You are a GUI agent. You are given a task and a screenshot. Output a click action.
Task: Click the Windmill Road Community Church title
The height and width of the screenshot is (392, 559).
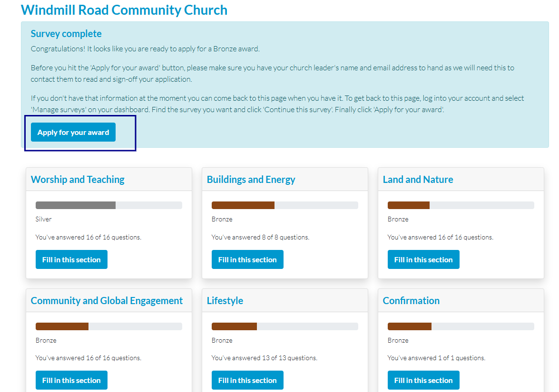tap(124, 10)
